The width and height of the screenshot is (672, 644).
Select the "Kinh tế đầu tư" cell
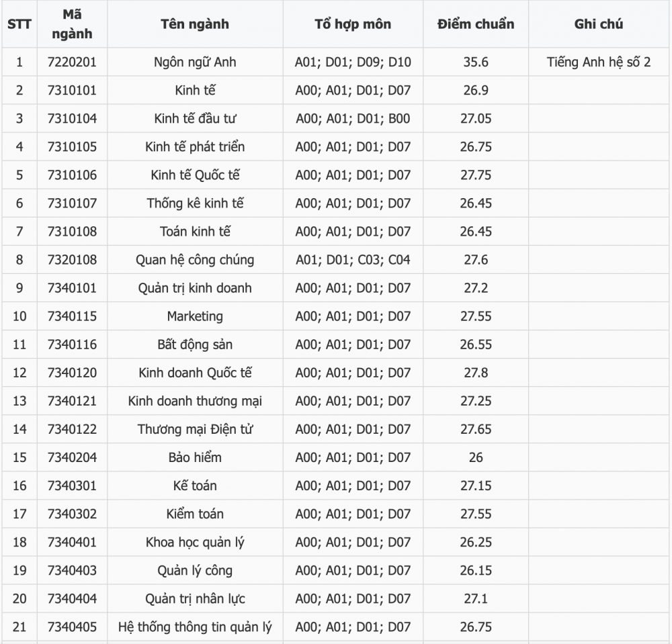coord(195,119)
